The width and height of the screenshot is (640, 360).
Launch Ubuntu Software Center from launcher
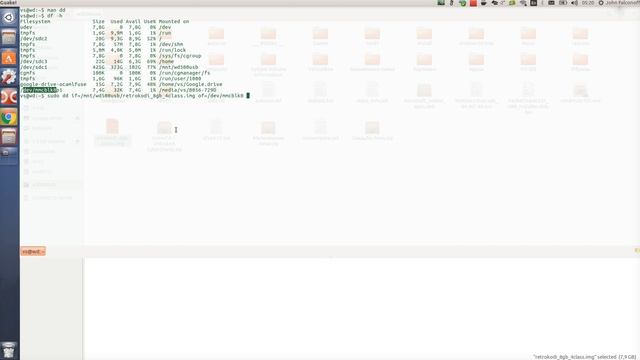9,57
